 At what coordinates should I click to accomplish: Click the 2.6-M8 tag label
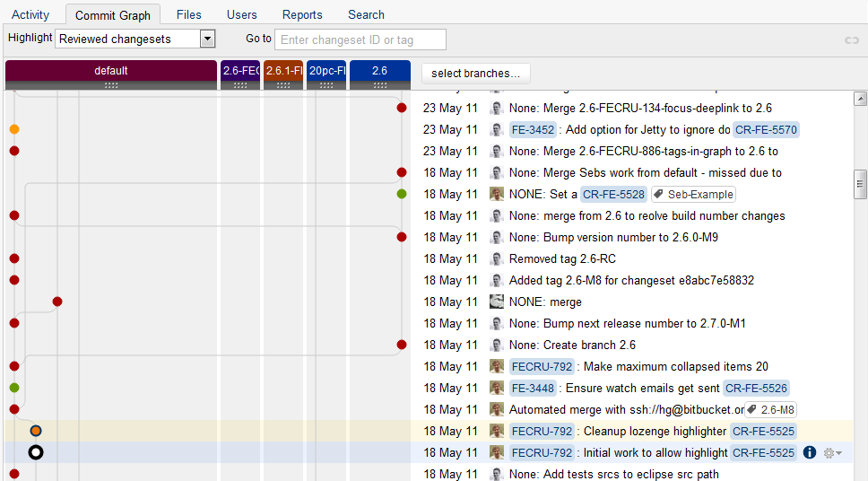770,410
